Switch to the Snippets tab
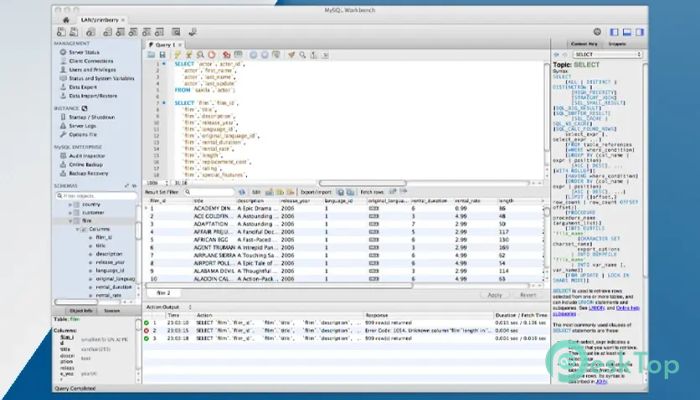This screenshot has height=400, width=700. click(617, 44)
